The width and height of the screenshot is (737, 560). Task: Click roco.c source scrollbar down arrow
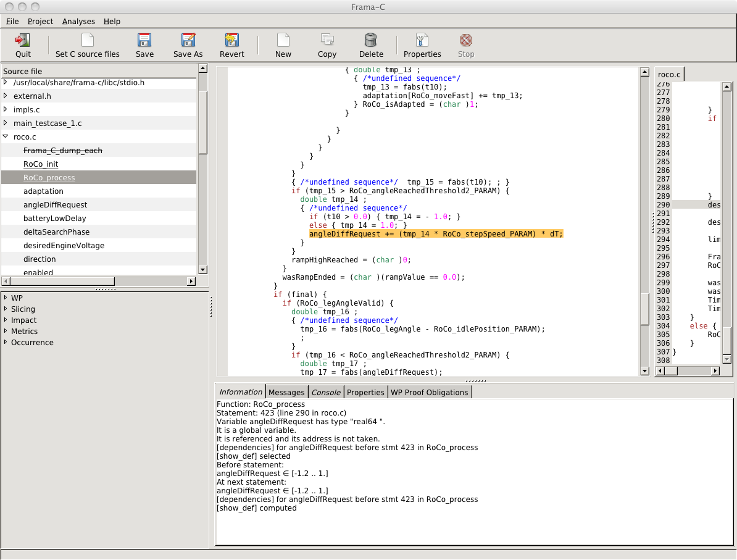727,359
